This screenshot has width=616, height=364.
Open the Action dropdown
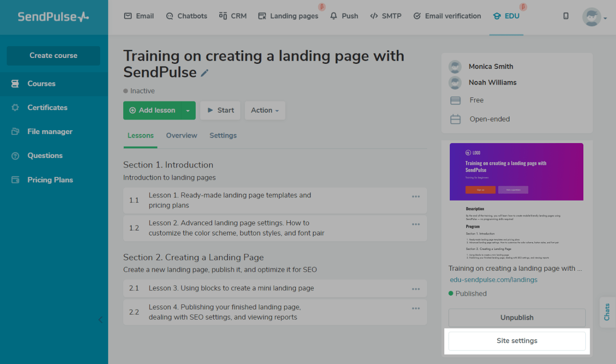265,110
